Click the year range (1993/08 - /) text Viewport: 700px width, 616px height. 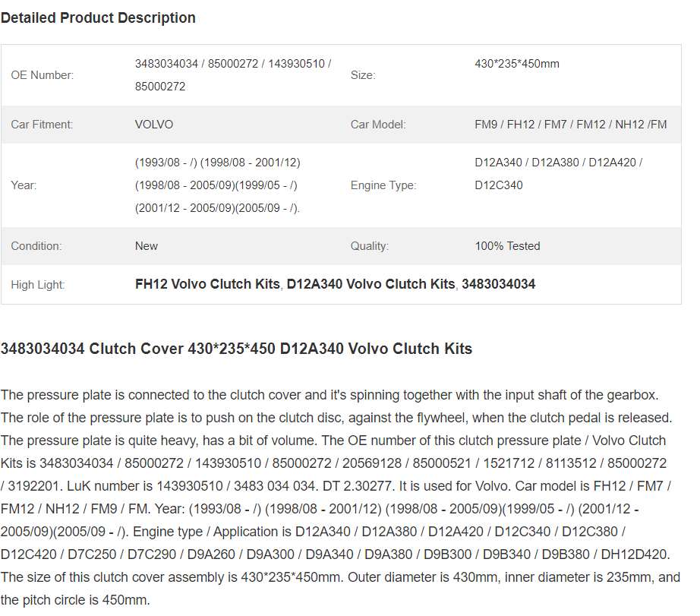[166, 162]
